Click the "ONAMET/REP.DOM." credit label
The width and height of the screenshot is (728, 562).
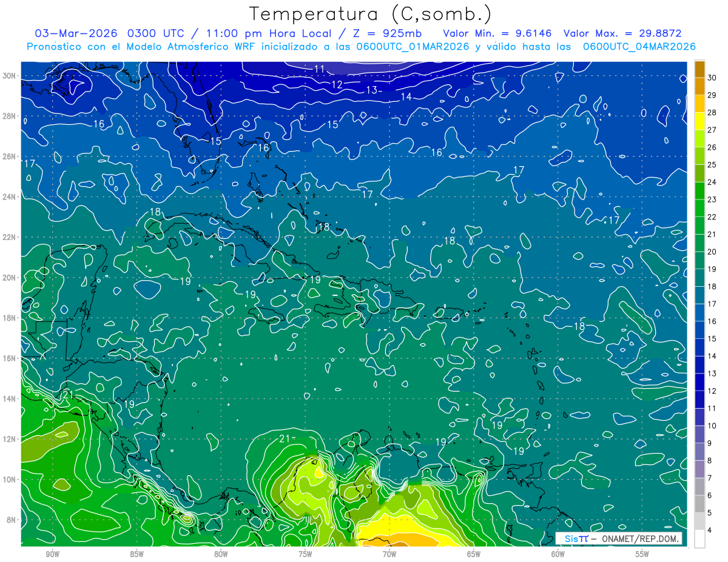pyautogui.click(x=641, y=539)
